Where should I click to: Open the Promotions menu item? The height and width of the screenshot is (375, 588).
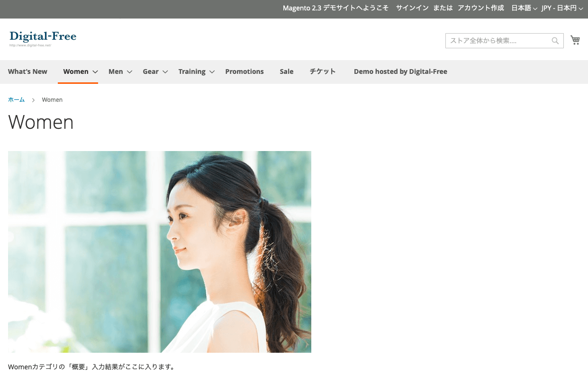(244, 71)
